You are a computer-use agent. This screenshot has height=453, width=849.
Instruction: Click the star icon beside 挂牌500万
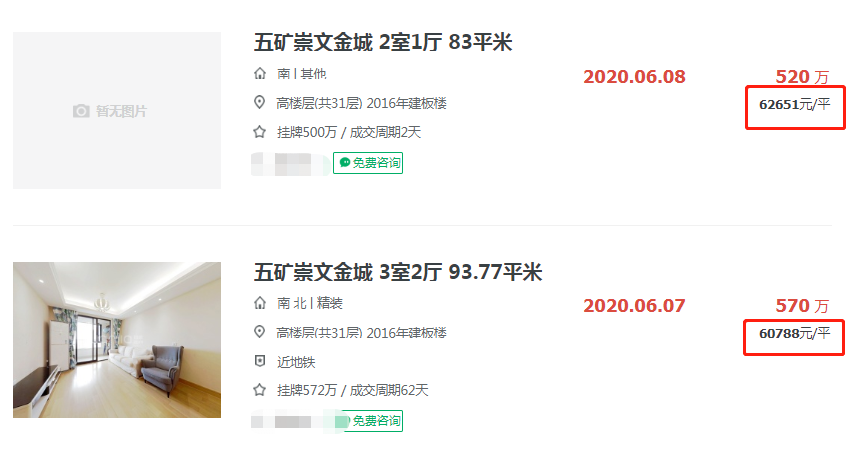coord(260,132)
